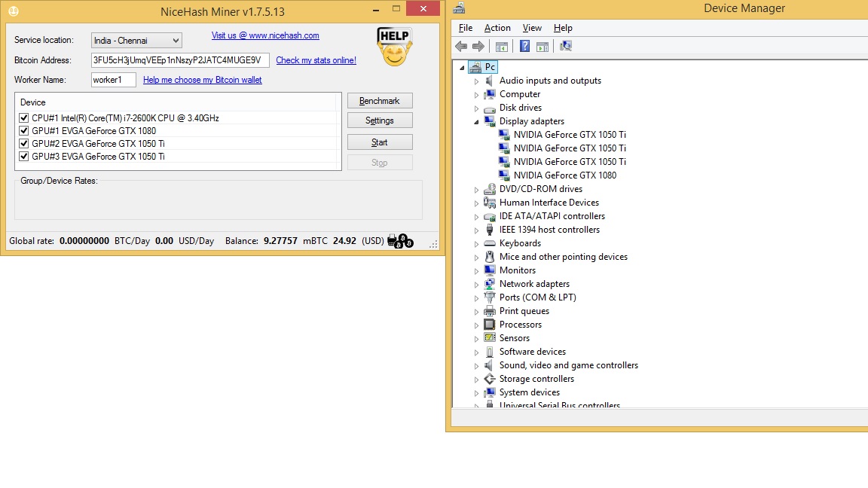868x488 pixels.
Task: Click the NiceHash smiley title bar icon
Action: tap(14, 11)
